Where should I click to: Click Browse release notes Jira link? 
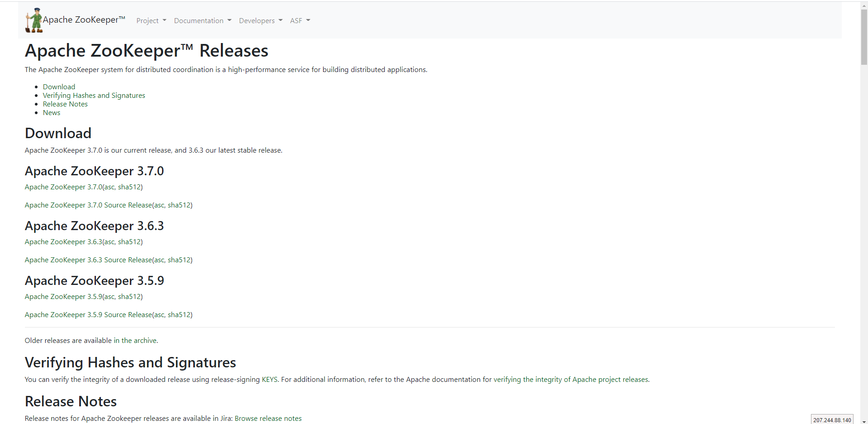pos(268,418)
